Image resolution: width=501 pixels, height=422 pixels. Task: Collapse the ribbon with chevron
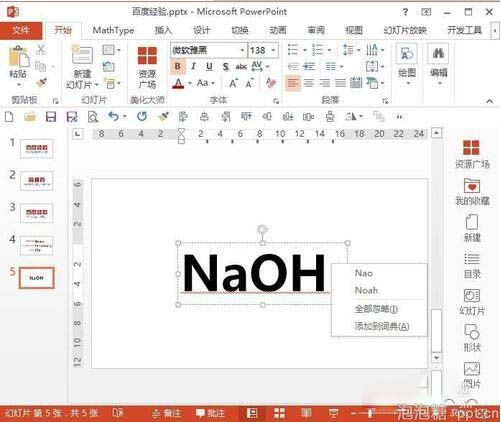(489, 101)
